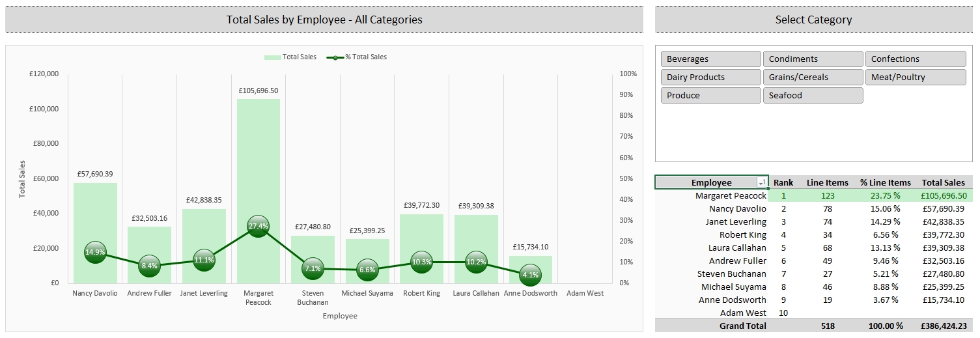The width and height of the screenshot is (980, 338).
Task: Click the 8.4% marker for Andrew Fuller
Action: pyautogui.click(x=149, y=266)
